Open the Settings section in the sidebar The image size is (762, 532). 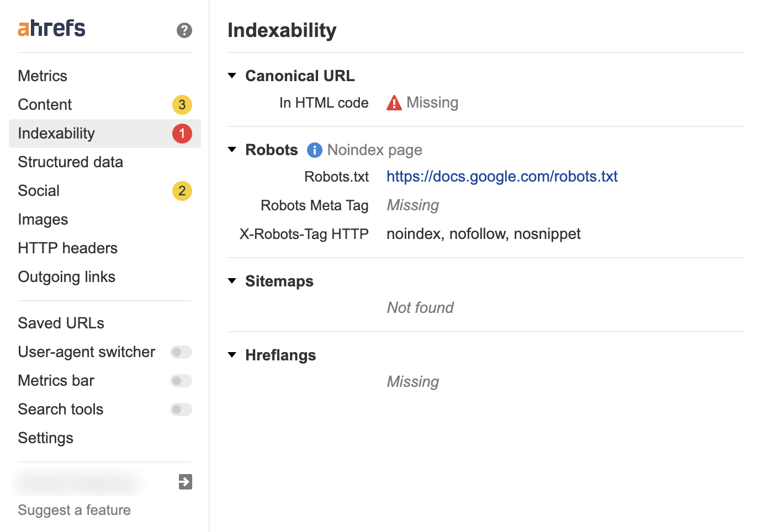46,438
